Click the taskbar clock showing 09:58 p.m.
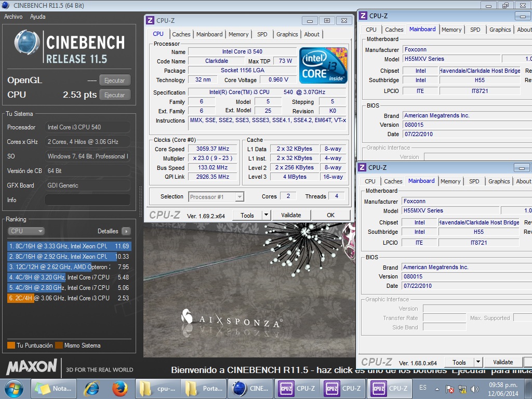Viewport: 532px width, 399px height. point(503,389)
